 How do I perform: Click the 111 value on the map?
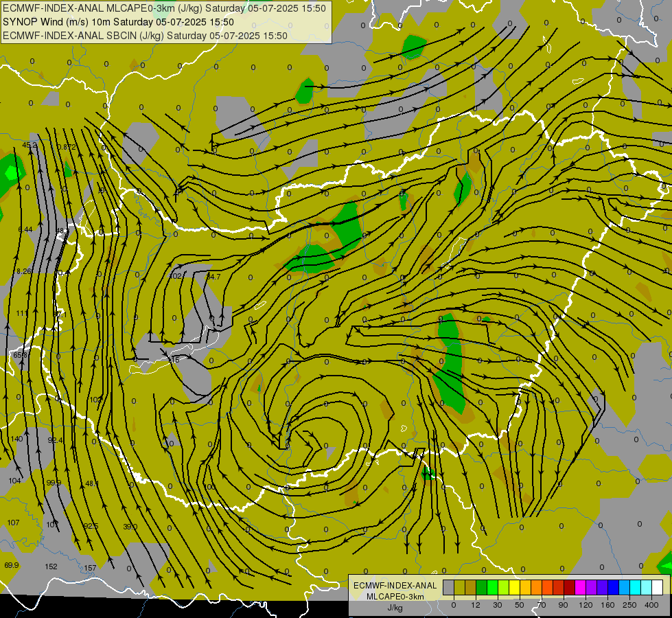click(22, 313)
